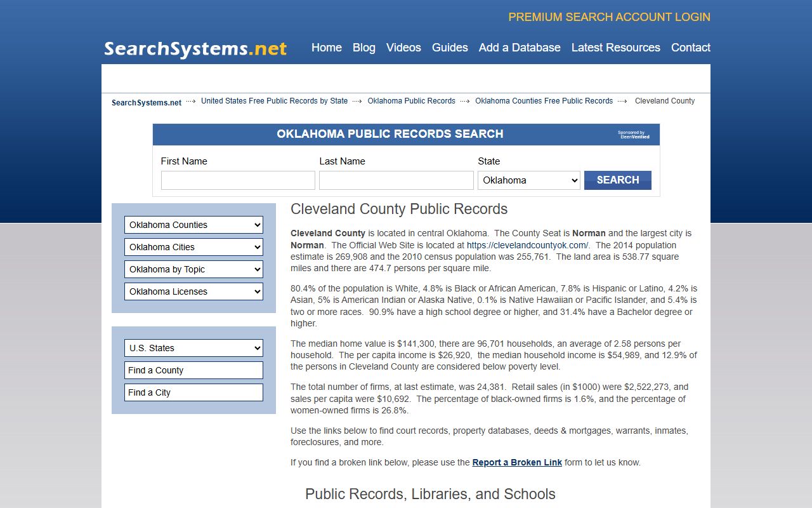Expand the Oklahoma by Topic dropdown
The height and width of the screenshot is (508, 812).
pyautogui.click(x=193, y=269)
